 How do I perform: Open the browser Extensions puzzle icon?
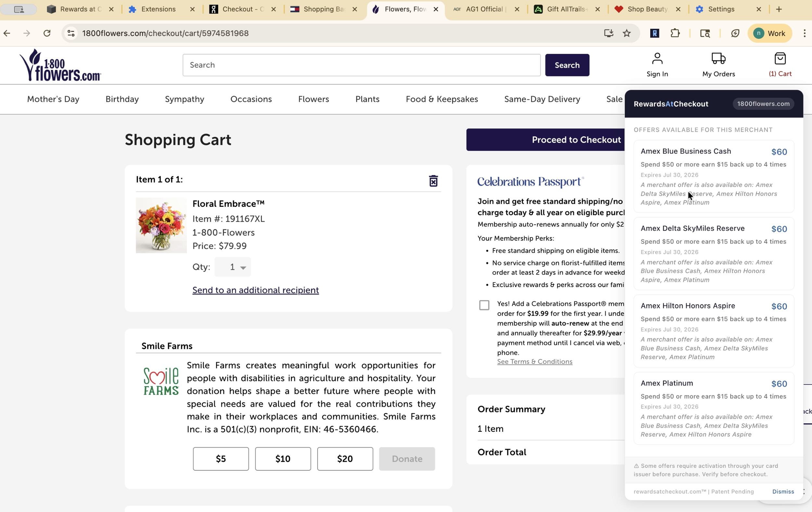pyautogui.click(x=675, y=33)
